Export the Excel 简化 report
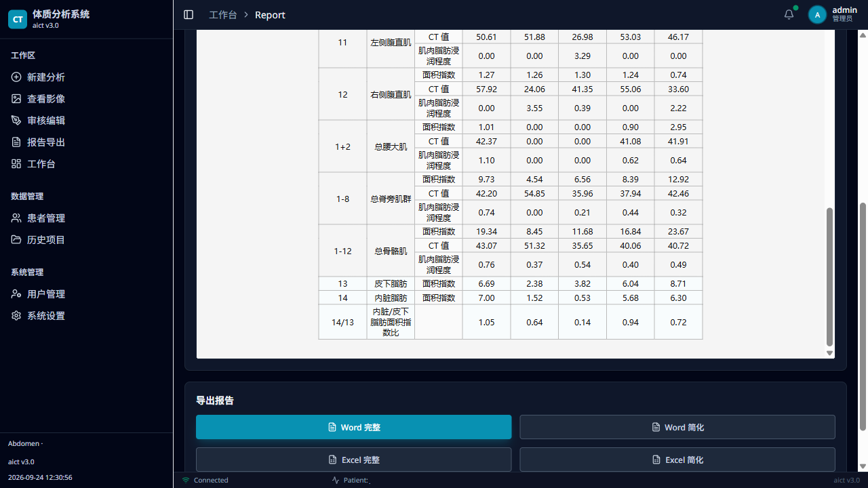868x488 pixels. point(677,460)
